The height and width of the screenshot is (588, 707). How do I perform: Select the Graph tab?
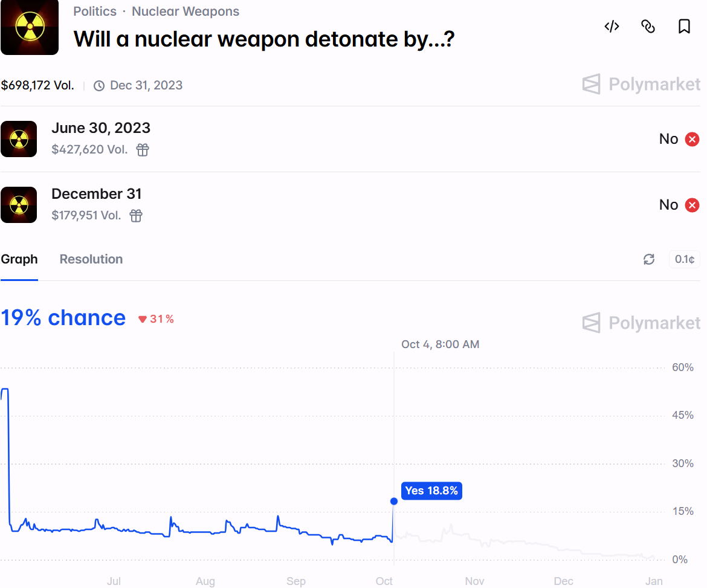pyautogui.click(x=19, y=259)
